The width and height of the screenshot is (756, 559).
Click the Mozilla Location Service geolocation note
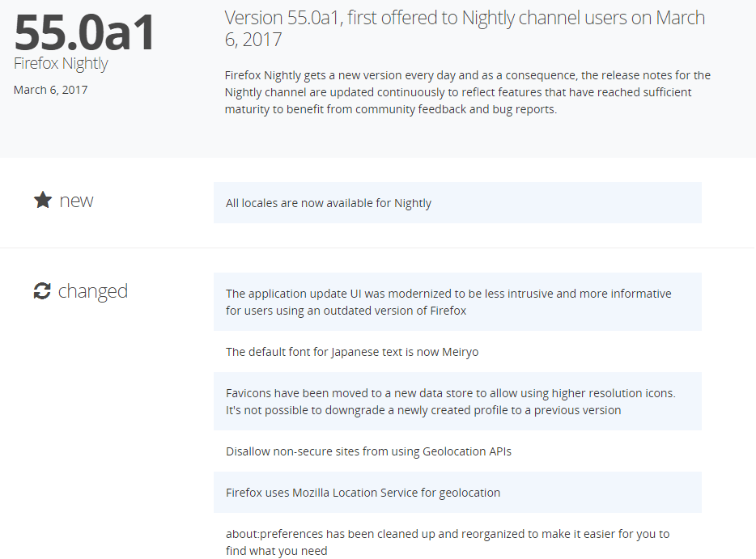(363, 493)
